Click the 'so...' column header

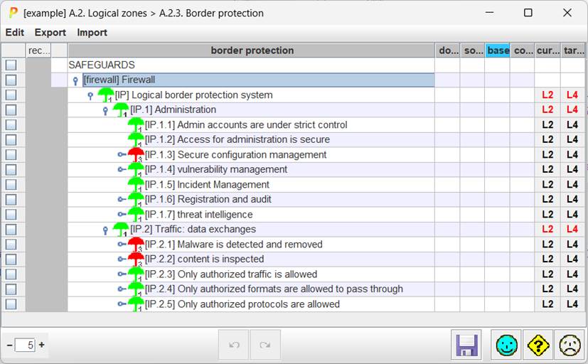click(x=473, y=50)
